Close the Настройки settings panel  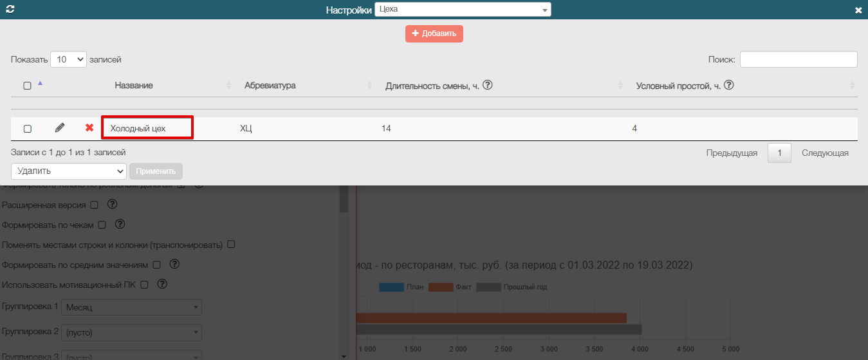click(x=858, y=10)
